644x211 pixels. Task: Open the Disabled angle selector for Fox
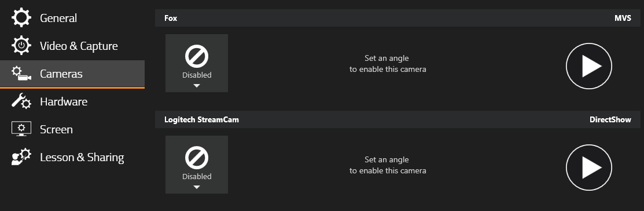[197, 63]
